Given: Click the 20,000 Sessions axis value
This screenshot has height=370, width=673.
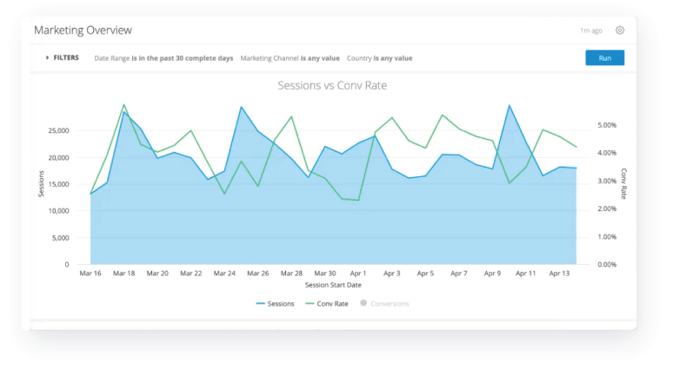Looking at the screenshot, I should (58, 158).
